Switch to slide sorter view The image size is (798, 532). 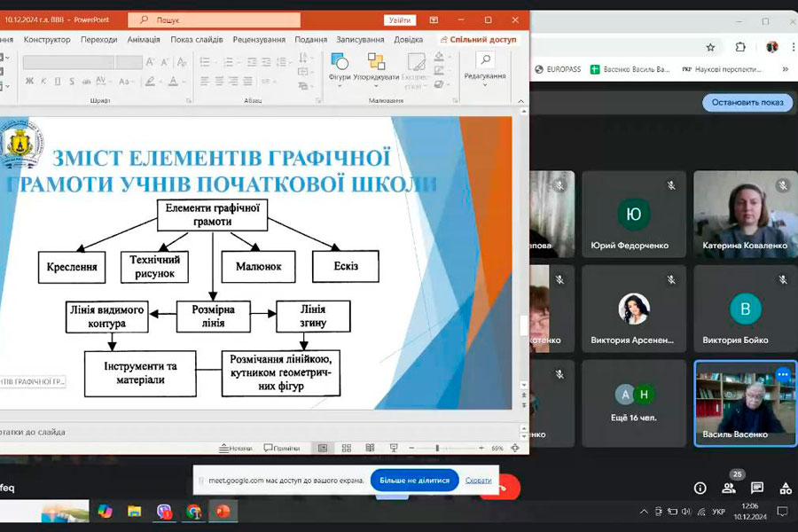[x=346, y=448]
